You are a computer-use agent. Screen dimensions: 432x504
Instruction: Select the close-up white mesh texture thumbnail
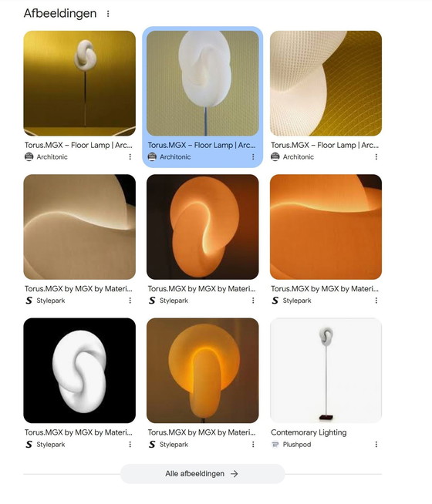pos(326,83)
